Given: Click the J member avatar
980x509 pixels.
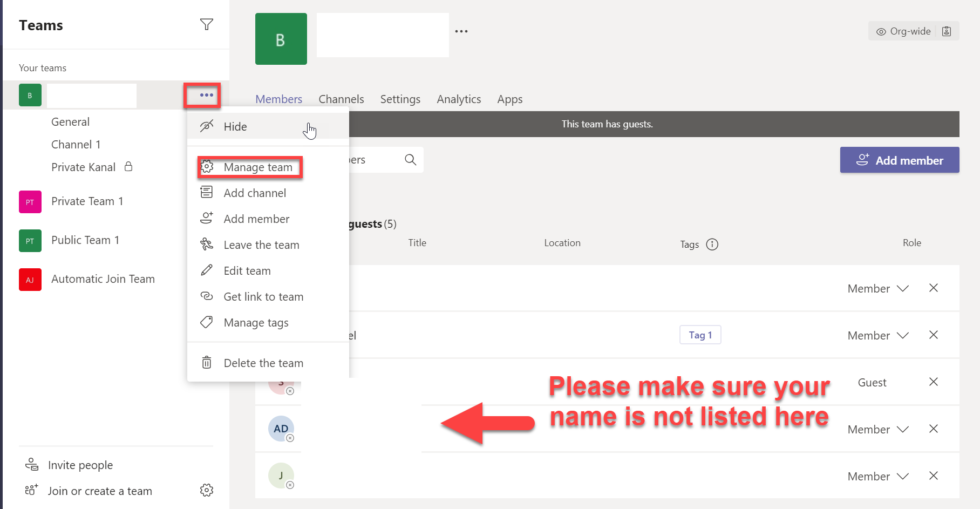Looking at the screenshot, I should (281, 476).
